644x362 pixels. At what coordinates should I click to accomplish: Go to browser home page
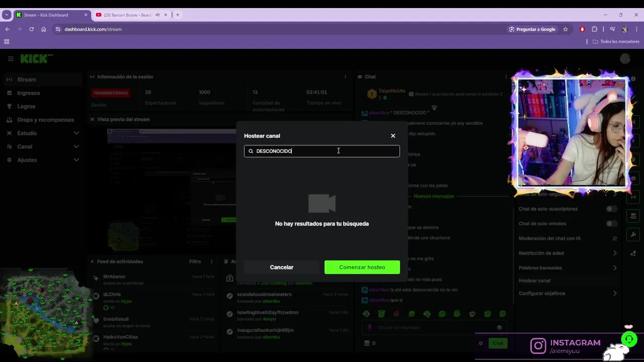click(44, 29)
